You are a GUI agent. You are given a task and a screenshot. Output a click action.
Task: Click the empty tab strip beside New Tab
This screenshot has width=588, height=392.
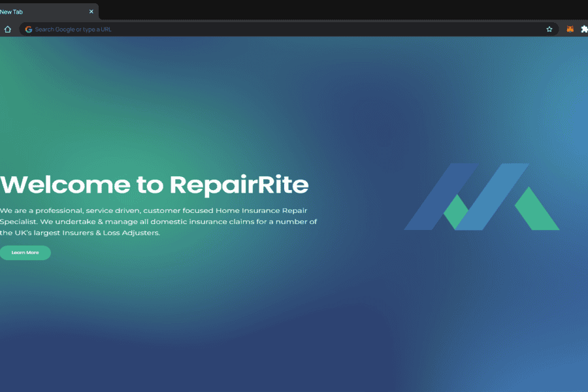point(327,10)
